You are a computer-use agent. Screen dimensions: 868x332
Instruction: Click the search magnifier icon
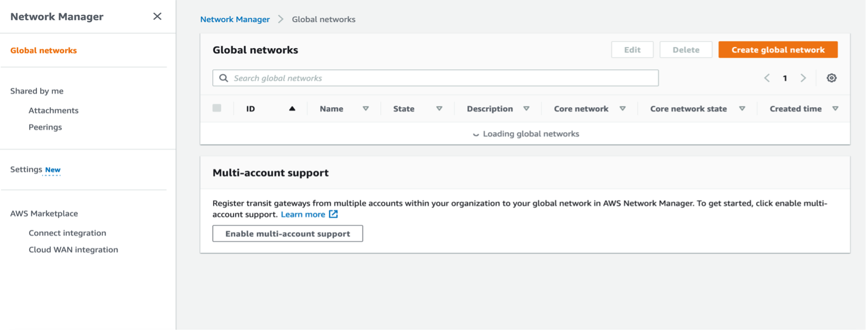tap(223, 78)
